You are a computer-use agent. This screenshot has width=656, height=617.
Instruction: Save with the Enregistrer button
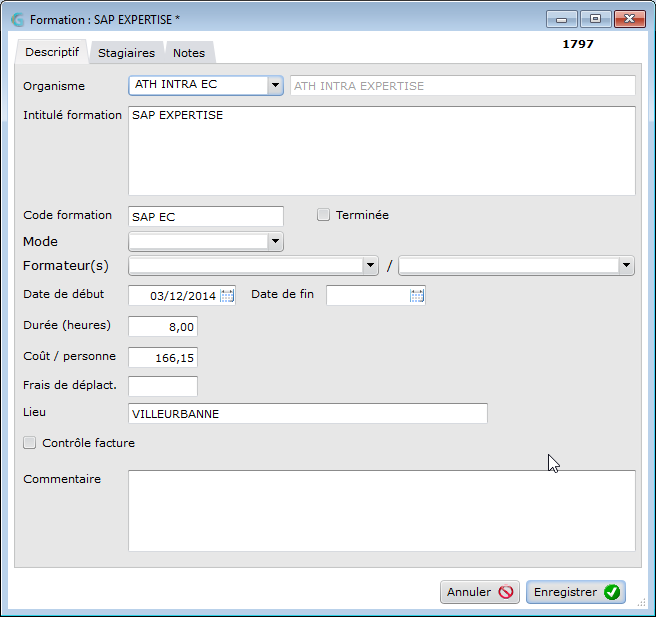tap(576, 592)
